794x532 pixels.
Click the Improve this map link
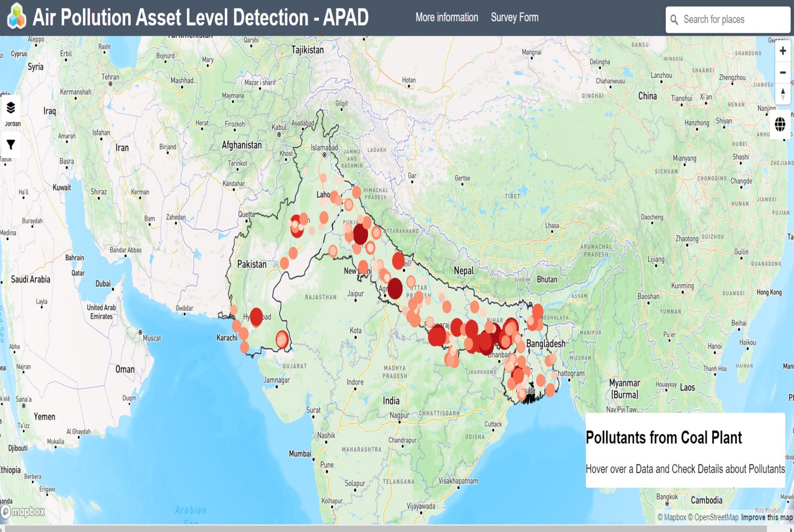[767, 517]
